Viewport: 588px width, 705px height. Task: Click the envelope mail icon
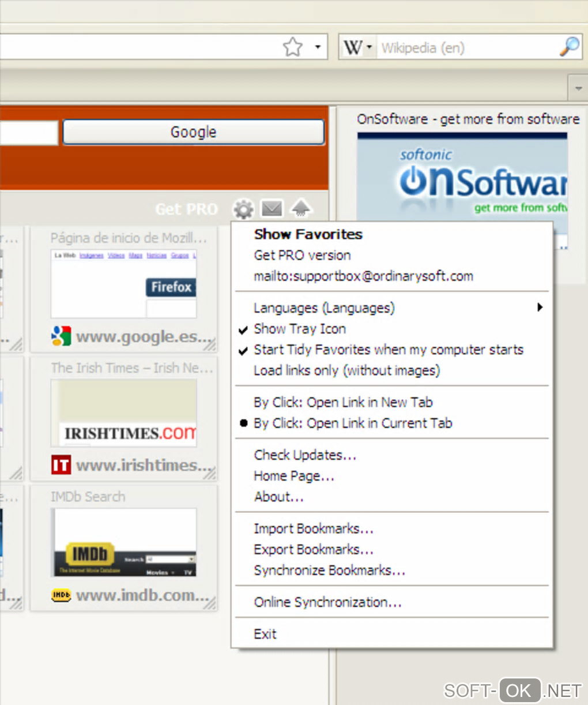(272, 208)
